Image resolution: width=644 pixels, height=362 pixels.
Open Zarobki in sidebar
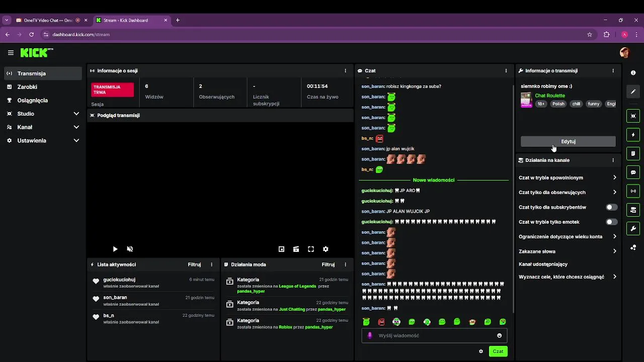pos(43,87)
